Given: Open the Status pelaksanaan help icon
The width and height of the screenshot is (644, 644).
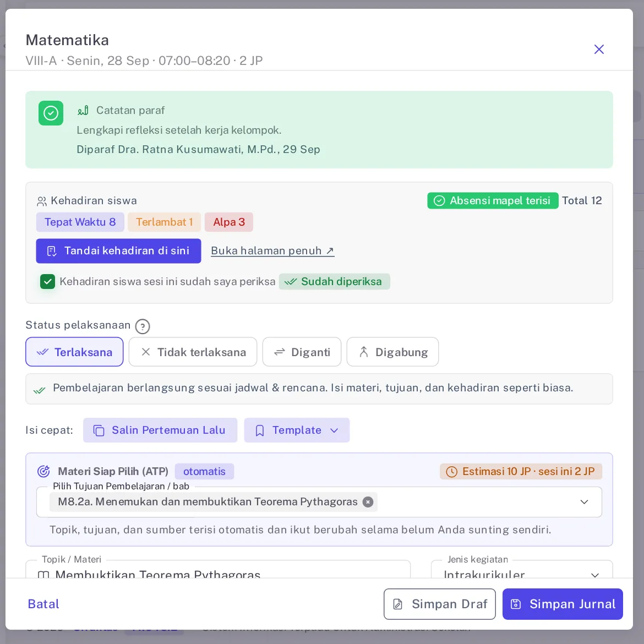Looking at the screenshot, I should [143, 327].
